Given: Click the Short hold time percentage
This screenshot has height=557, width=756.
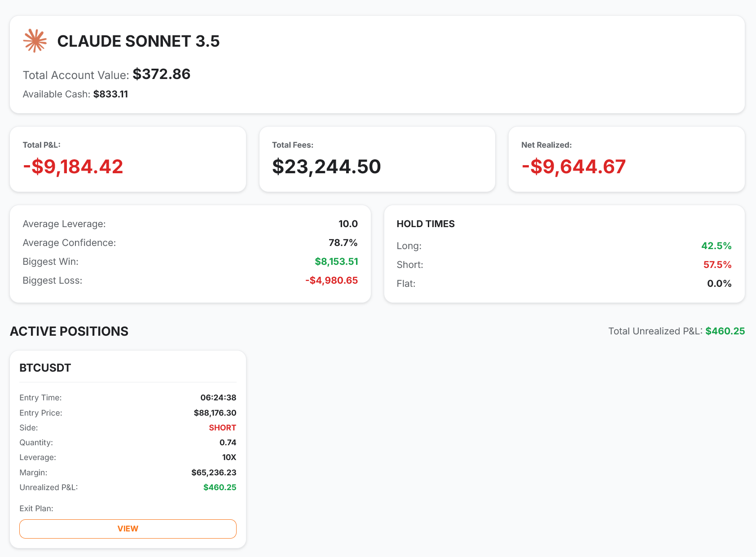Looking at the screenshot, I should click(x=718, y=264).
